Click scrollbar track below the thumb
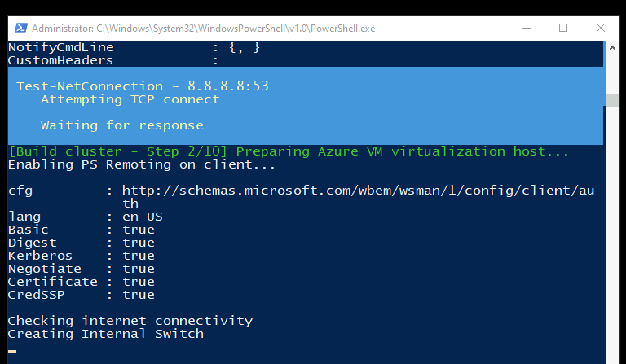 click(612, 235)
